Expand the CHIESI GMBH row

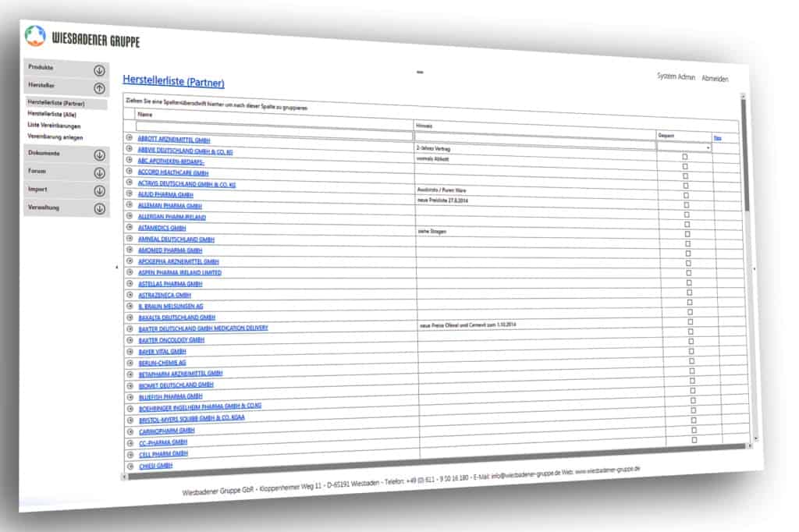(x=130, y=466)
